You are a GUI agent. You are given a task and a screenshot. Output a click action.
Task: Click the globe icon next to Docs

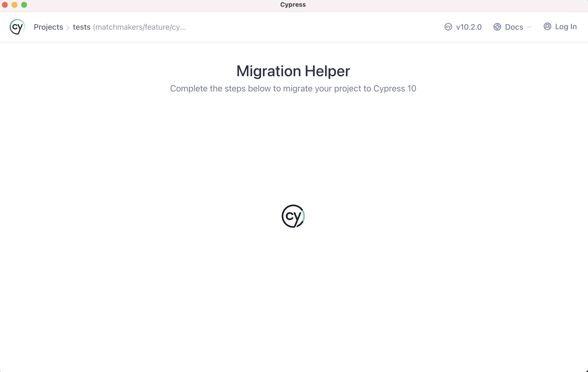click(x=497, y=27)
